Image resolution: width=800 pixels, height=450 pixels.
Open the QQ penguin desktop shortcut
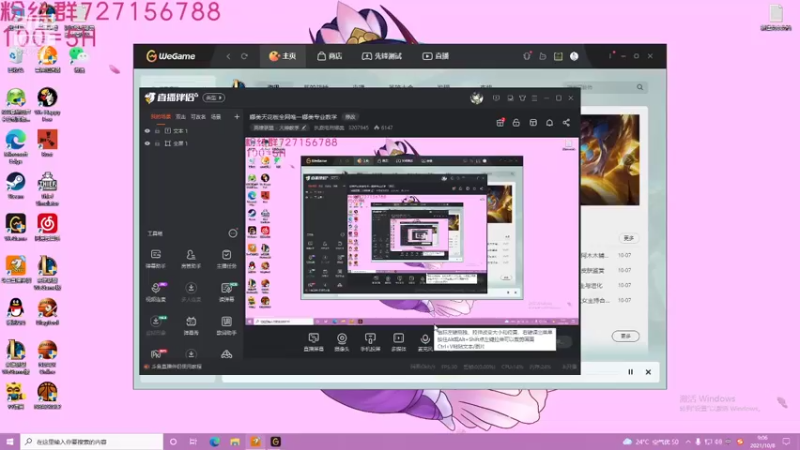click(x=15, y=312)
